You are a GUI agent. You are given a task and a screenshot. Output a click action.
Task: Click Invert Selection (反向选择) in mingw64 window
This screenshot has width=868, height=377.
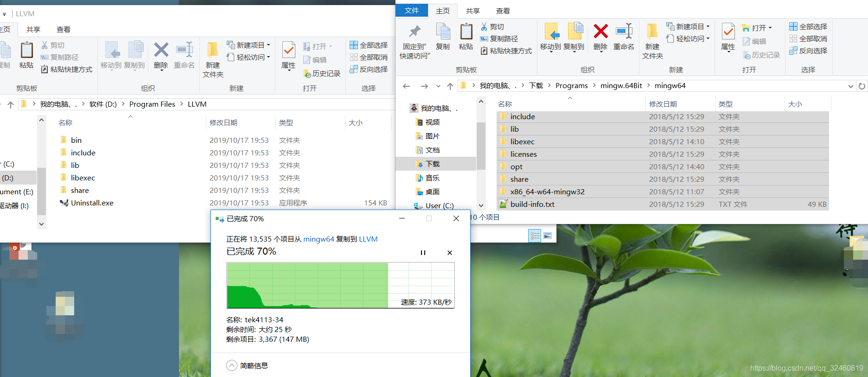(808, 51)
